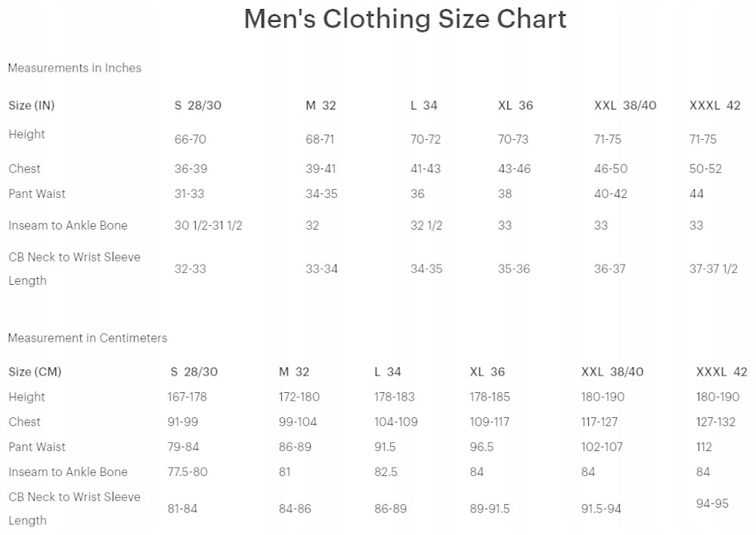Click the XL pant waist value '96.5'
The image size is (756, 535).
[x=482, y=447]
